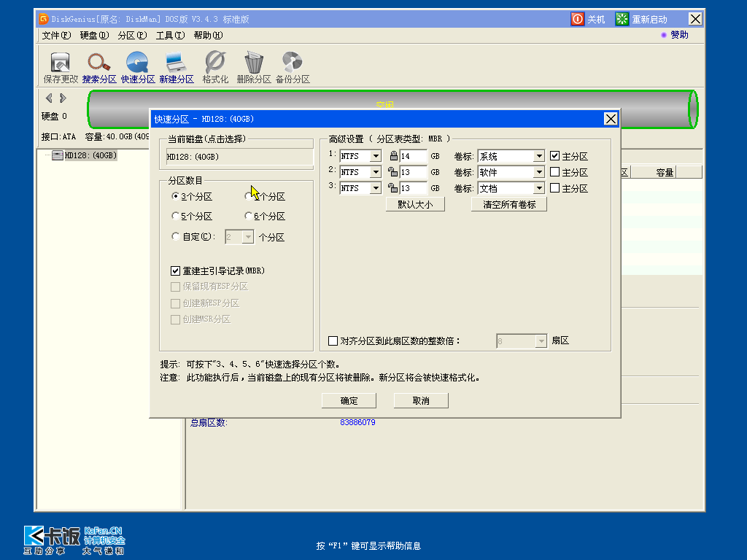Screen dimensions: 747x560
Task: Select New Partition (新建分区) tool
Action: click(x=177, y=68)
